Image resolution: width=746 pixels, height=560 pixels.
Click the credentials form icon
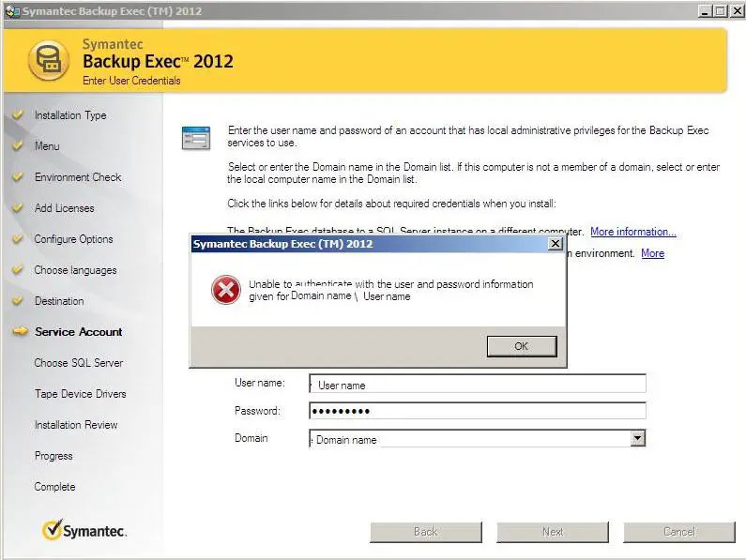pyautogui.click(x=196, y=138)
